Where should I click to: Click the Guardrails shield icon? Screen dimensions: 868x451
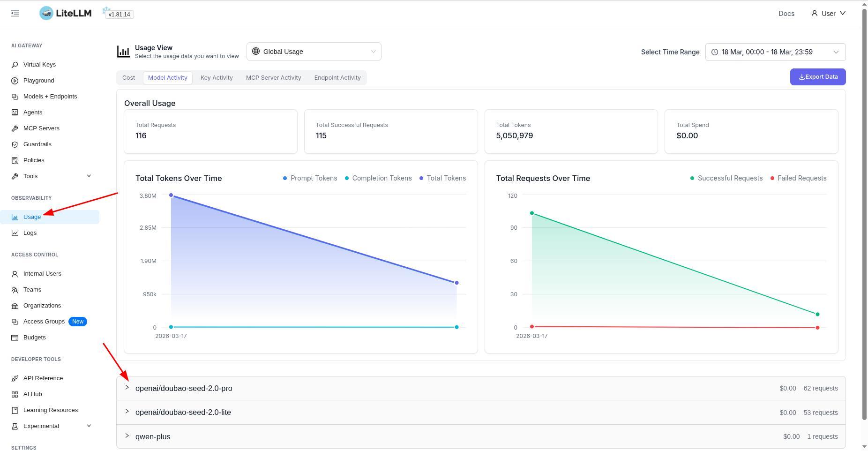pyautogui.click(x=15, y=144)
